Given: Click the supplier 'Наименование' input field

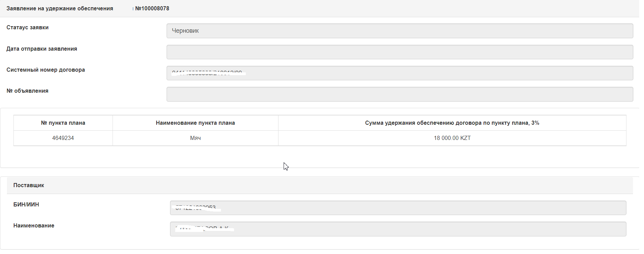Looking at the screenshot, I should click(398, 229).
